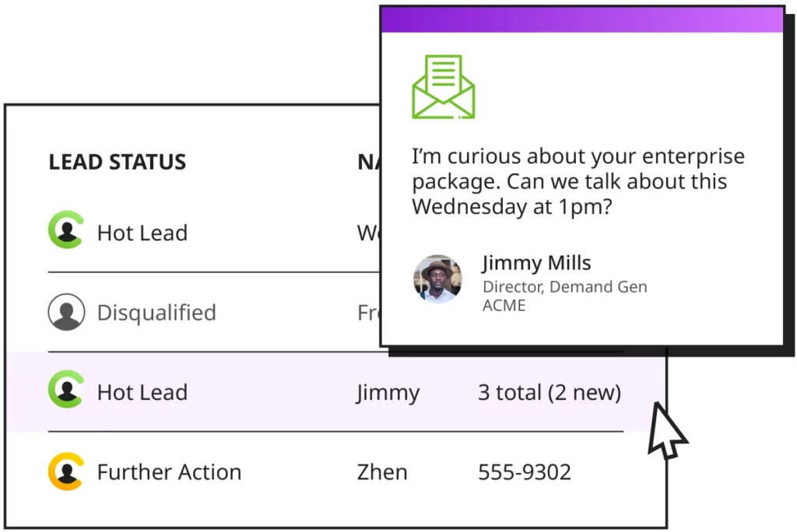Click phone number 555-9302
797x532 pixels.
click(x=525, y=472)
